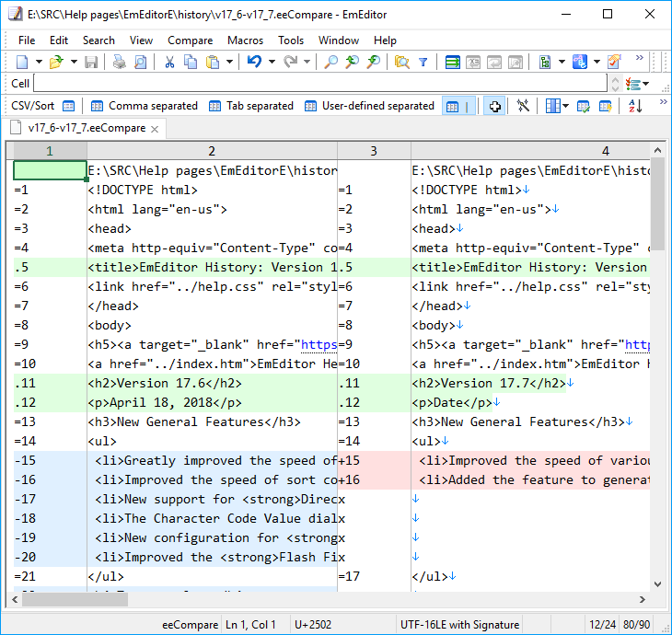Click the sort A to Z icon
This screenshot has width=672, height=635.
[634, 106]
